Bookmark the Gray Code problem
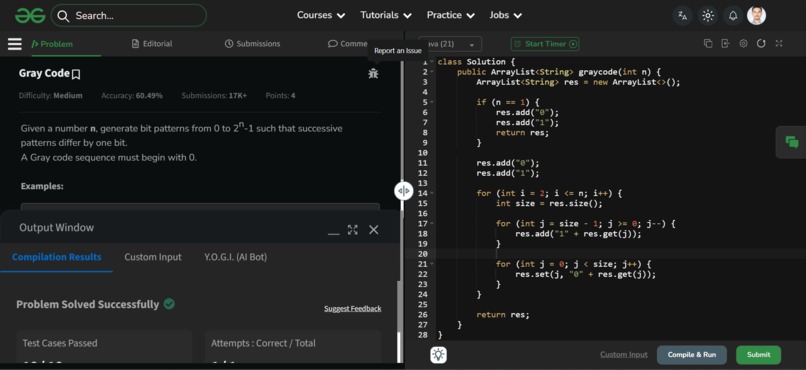Screen dimensions: 806x370 pos(76,75)
